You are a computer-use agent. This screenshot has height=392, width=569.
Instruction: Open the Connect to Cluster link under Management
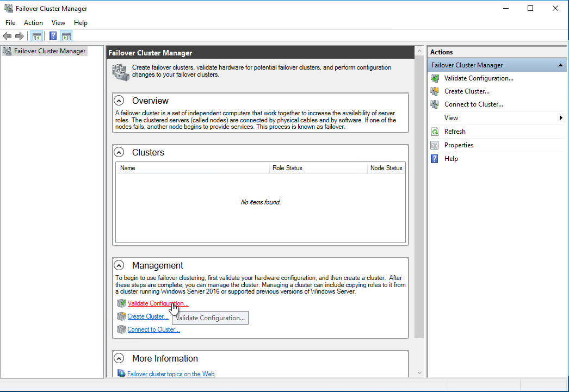coord(153,329)
